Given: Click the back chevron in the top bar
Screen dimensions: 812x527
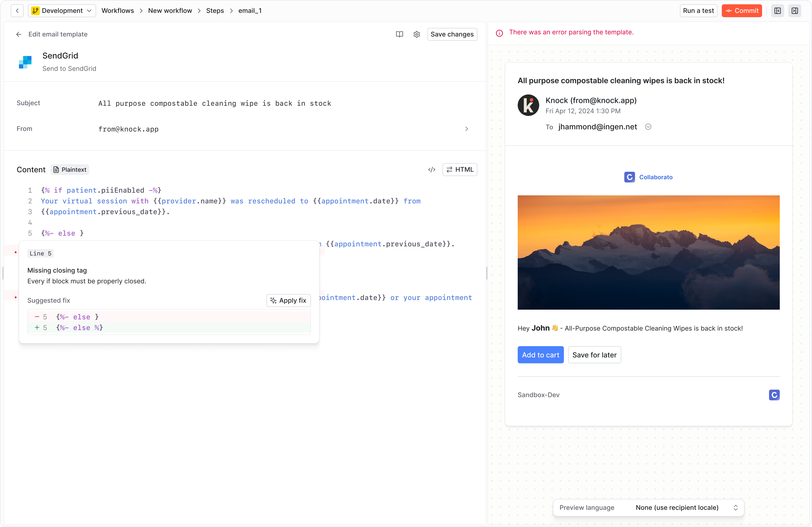Looking at the screenshot, I should (17, 10).
